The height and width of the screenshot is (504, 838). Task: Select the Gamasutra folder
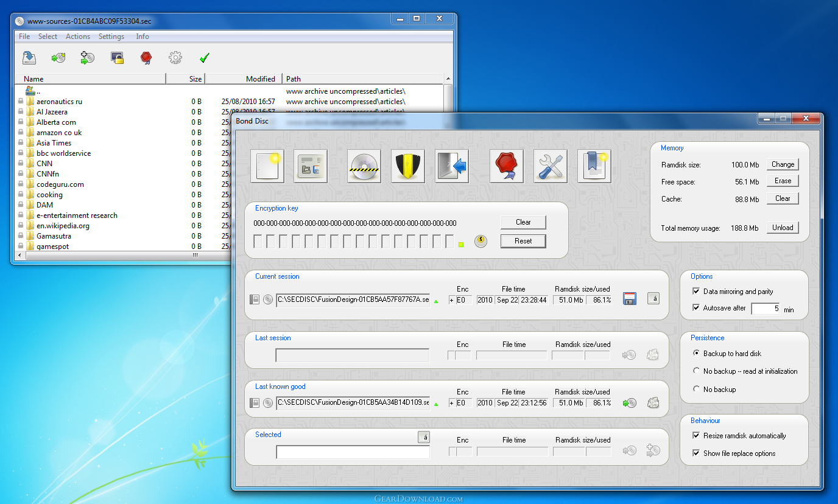(54, 236)
